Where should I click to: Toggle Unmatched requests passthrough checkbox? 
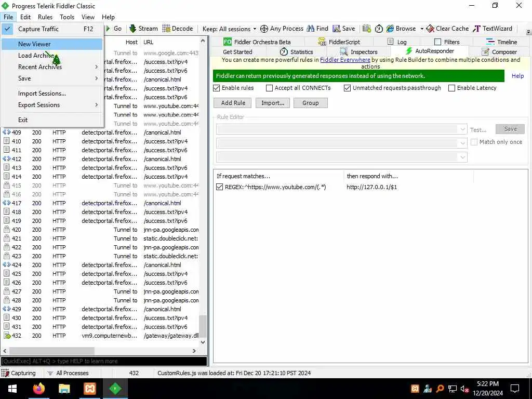click(347, 88)
